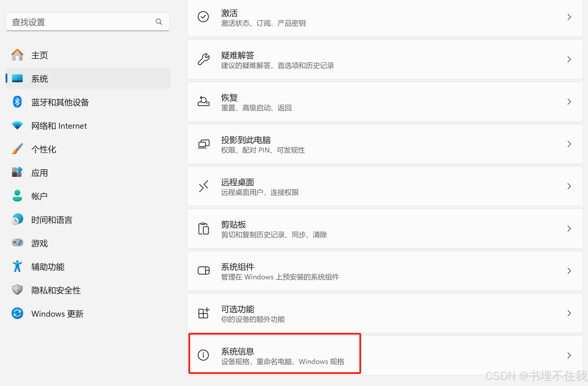Go to 时间和语言 settings
The width and height of the screenshot is (588, 386).
[52, 220]
